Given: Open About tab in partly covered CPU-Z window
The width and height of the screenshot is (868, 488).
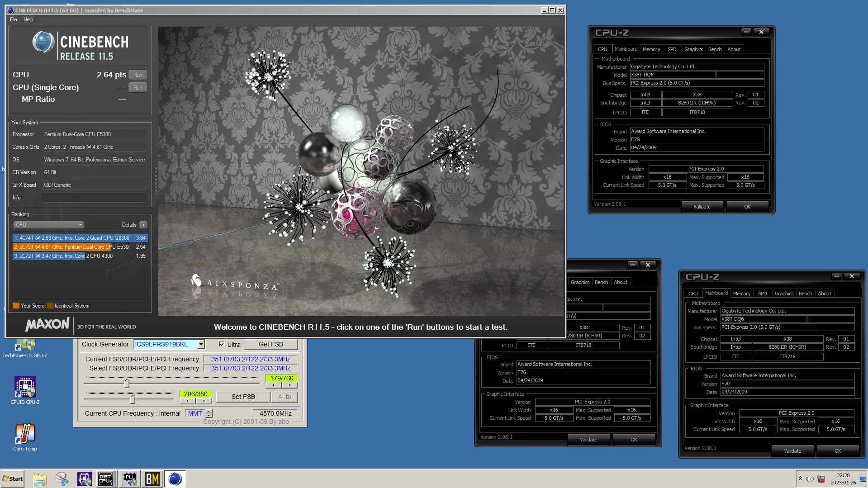Looking at the screenshot, I should tap(621, 282).
